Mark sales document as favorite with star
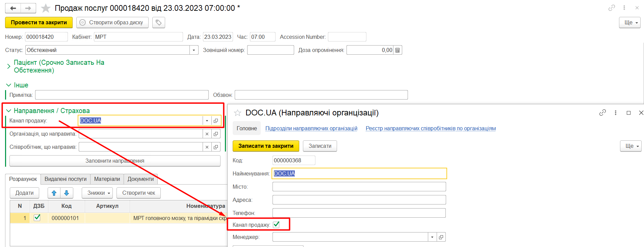 pos(46,8)
